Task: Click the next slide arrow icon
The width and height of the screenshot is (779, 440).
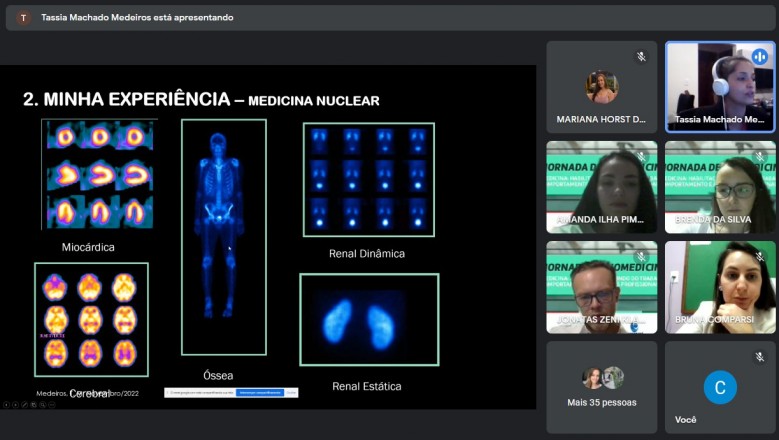Action: pos(15,405)
